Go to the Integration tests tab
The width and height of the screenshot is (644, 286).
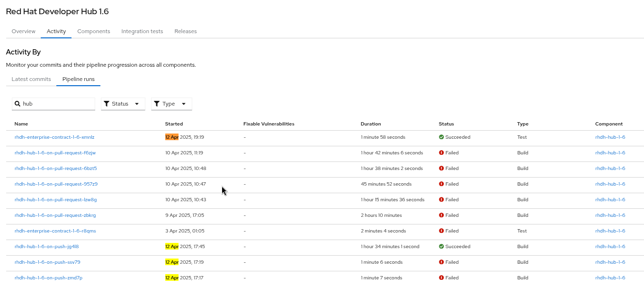coord(142,31)
